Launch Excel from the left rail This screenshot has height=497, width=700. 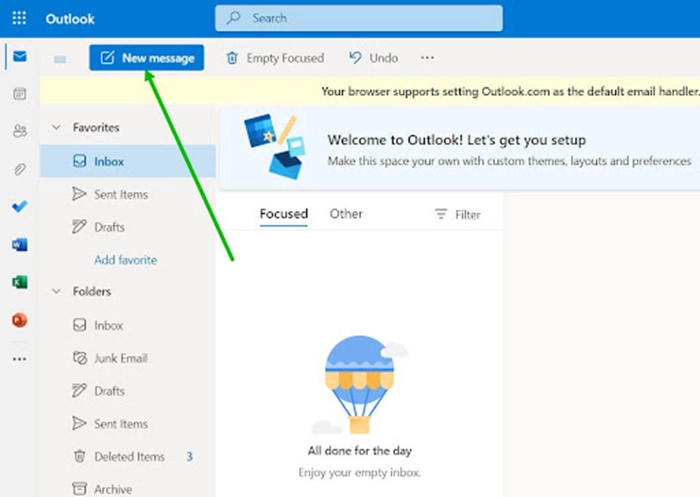tap(19, 282)
